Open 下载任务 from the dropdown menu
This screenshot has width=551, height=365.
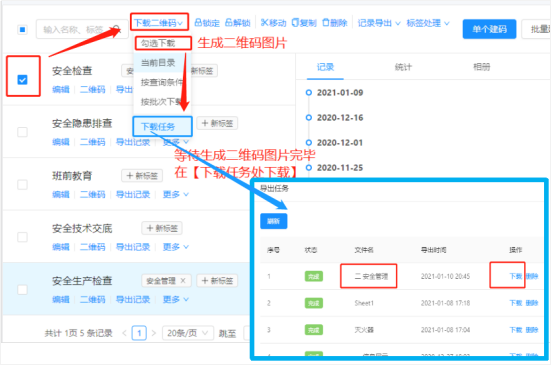point(158,126)
